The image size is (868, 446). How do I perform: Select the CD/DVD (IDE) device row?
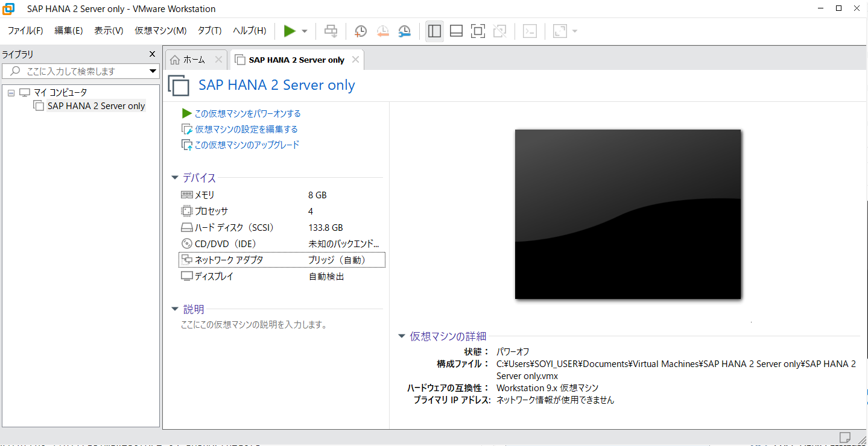pos(282,244)
